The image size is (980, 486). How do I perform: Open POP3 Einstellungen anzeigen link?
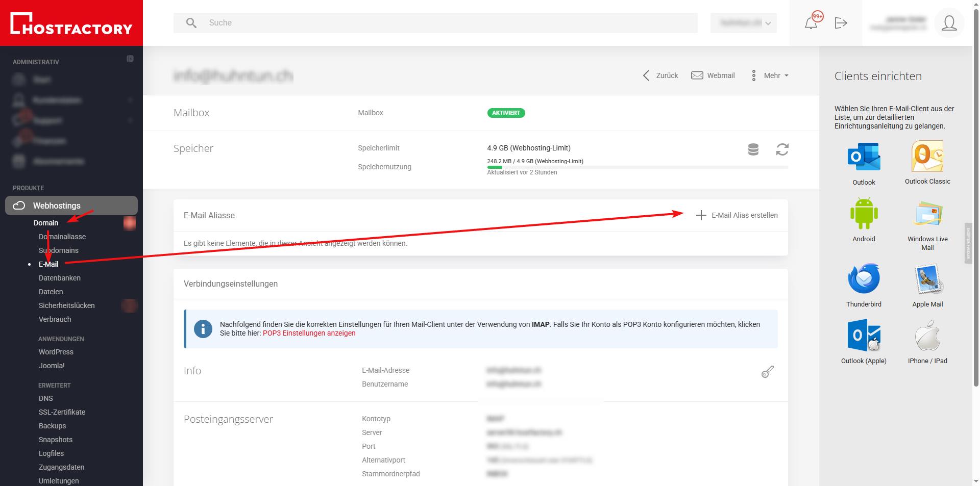pyautogui.click(x=309, y=333)
